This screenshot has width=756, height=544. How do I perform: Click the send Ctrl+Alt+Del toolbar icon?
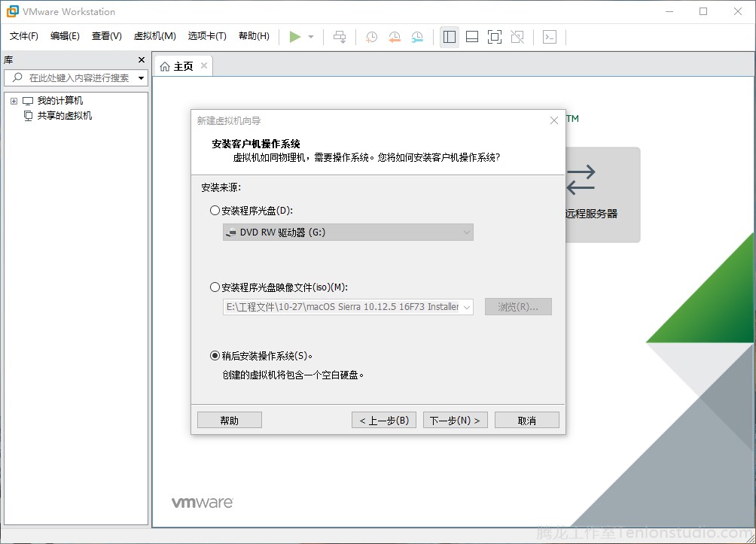[340, 37]
